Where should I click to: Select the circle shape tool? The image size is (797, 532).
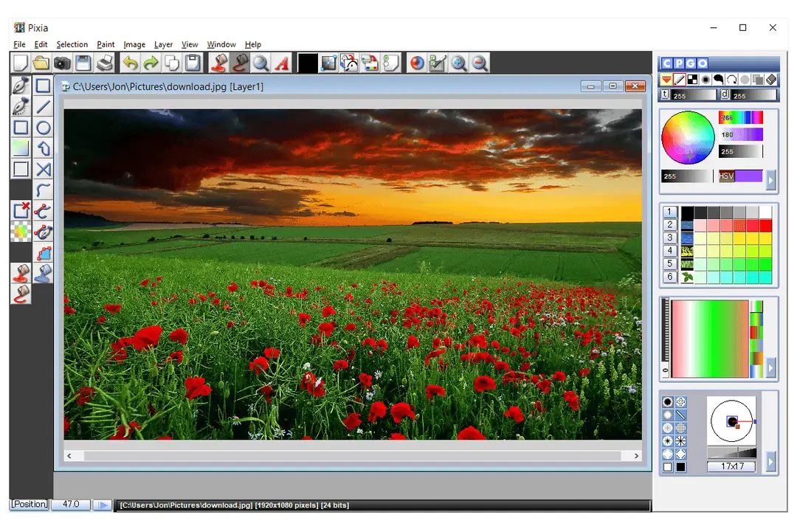pyautogui.click(x=44, y=128)
